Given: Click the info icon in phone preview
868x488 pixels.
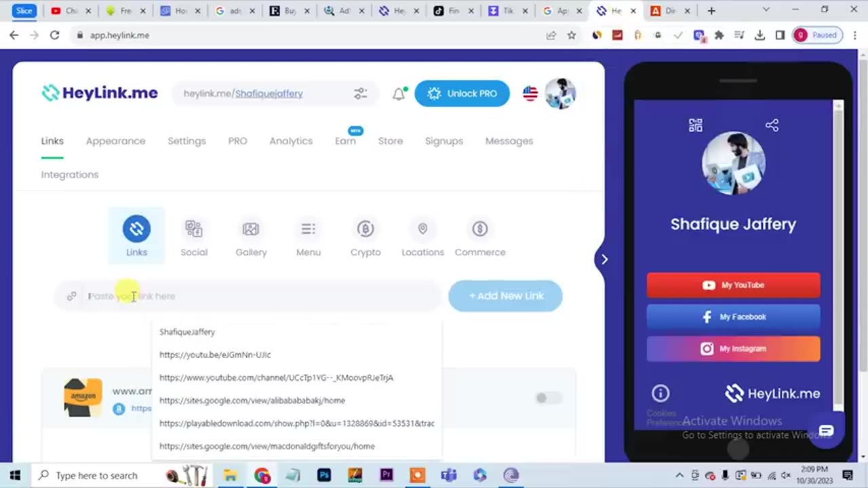Looking at the screenshot, I should tap(660, 393).
